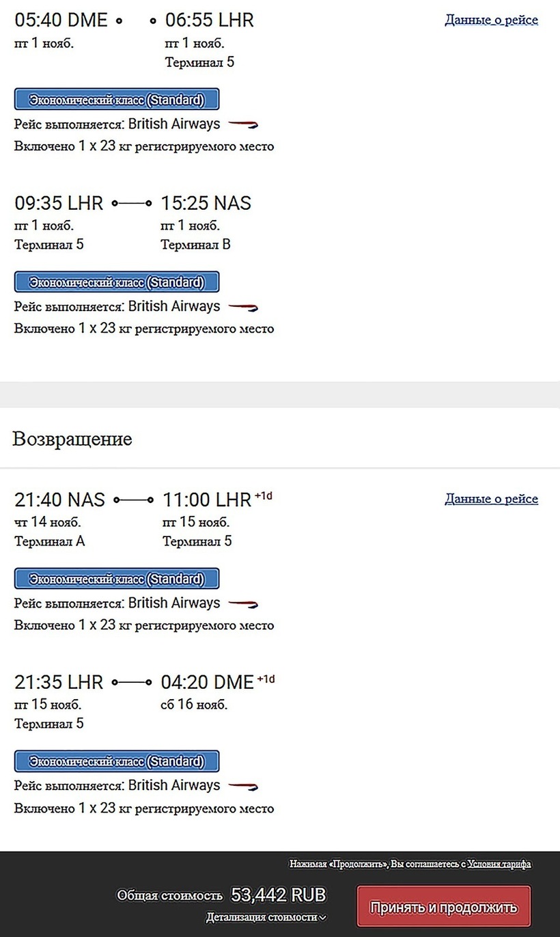Click route dots icon between 05:40 DME and 06:55 LHR

click(x=137, y=21)
